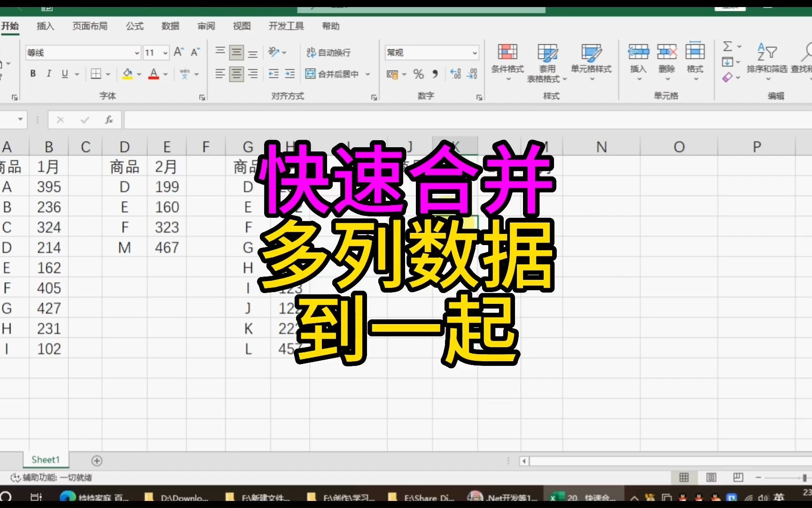Click the phonetic guide (wén) icon

[185, 74]
